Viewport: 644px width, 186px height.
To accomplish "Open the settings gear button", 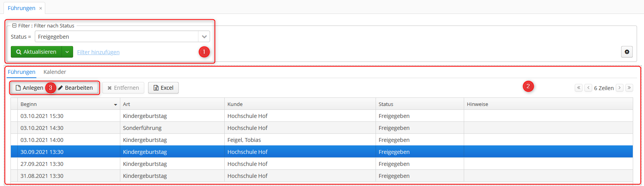I will 627,52.
